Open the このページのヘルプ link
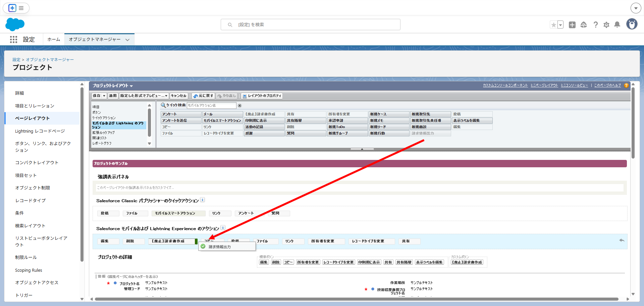 [607, 85]
